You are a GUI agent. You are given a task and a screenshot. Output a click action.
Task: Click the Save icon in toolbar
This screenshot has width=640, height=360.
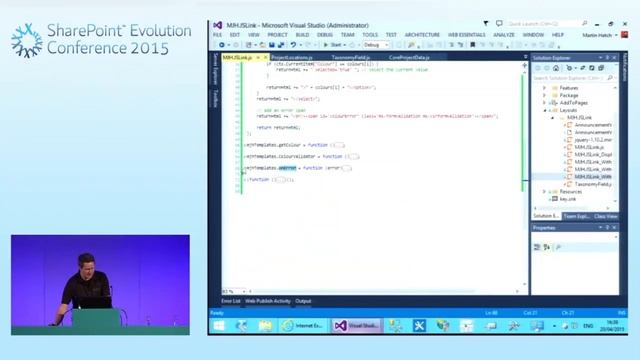[x=271, y=45]
